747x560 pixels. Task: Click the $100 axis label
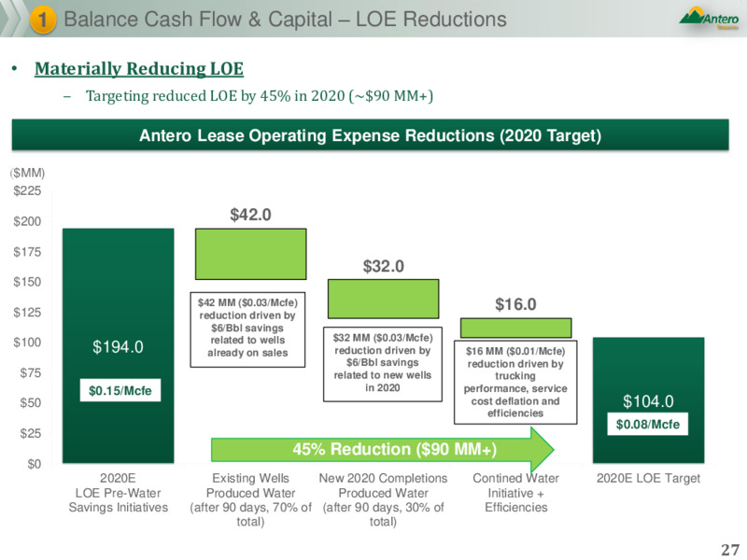[28, 343]
